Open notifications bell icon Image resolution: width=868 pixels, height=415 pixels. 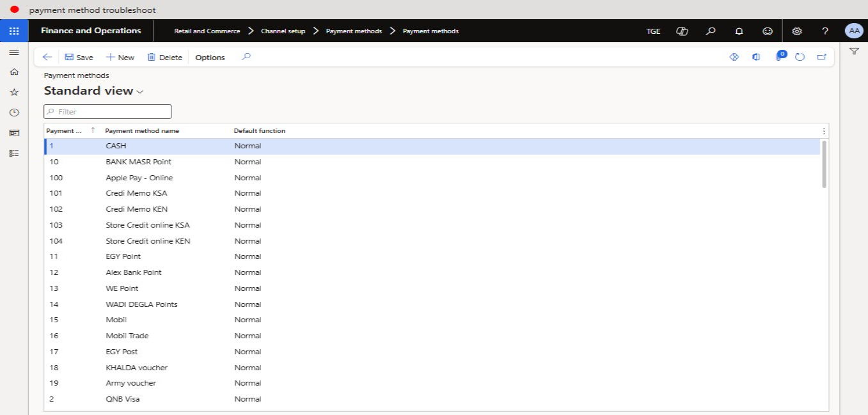pyautogui.click(x=739, y=31)
